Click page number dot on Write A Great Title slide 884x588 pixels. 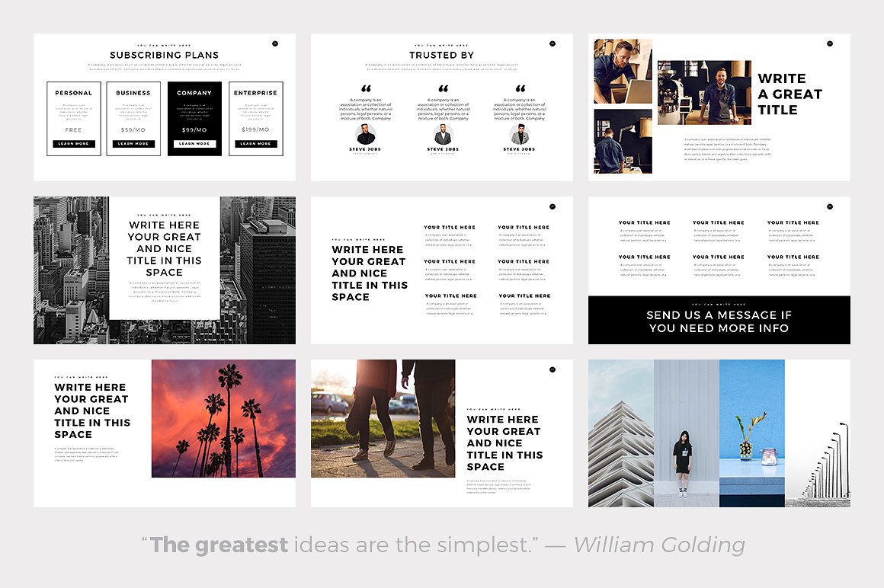830,43
